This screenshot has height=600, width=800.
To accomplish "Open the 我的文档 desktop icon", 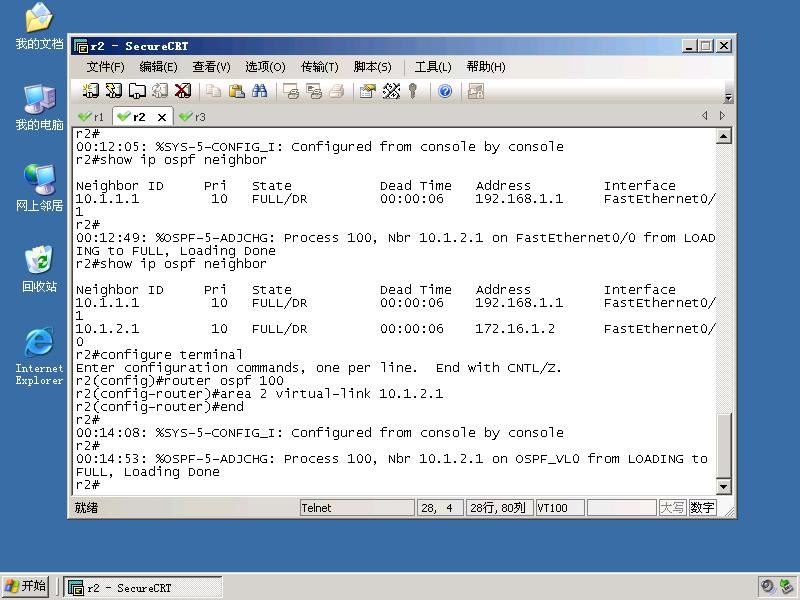I will click(x=39, y=26).
